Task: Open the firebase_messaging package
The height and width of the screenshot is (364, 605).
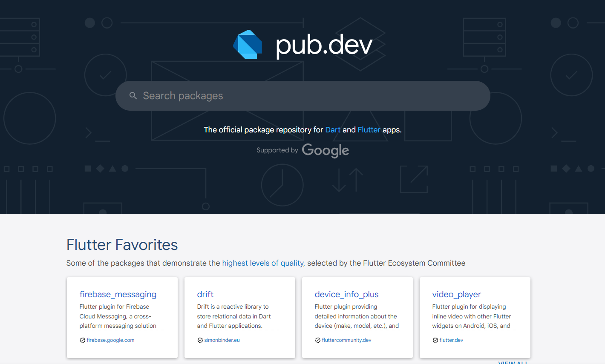Action: (x=118, y=294)
